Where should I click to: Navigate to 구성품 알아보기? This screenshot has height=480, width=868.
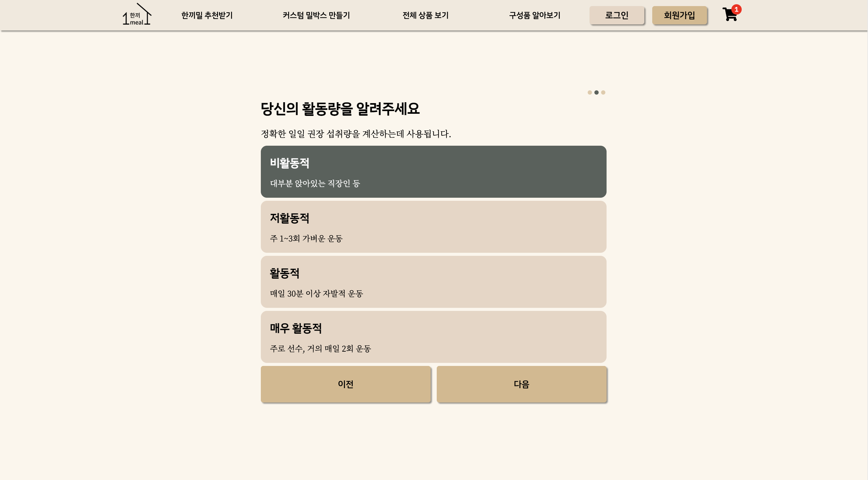click(534, 15)
